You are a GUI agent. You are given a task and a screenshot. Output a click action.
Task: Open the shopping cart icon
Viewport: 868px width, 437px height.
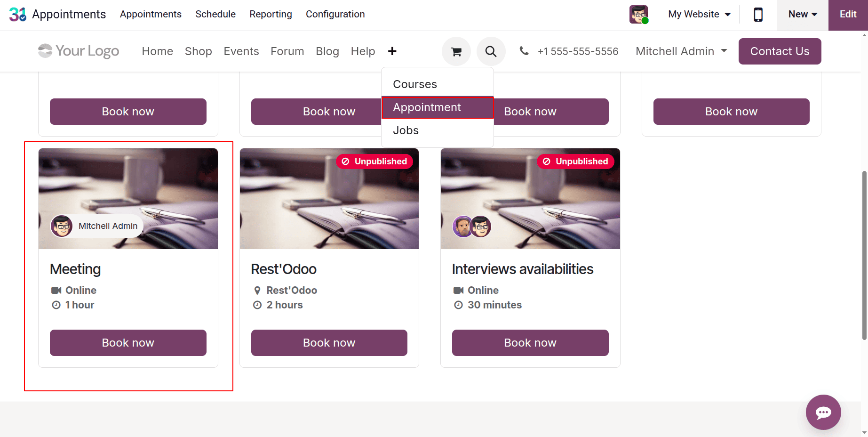[456, 51]
